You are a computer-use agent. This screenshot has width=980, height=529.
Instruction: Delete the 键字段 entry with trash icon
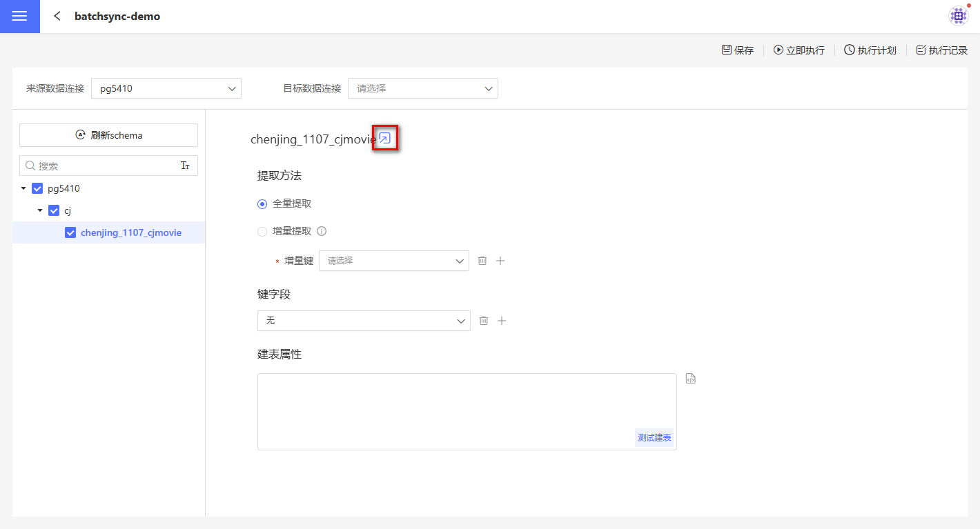(484, 321)
